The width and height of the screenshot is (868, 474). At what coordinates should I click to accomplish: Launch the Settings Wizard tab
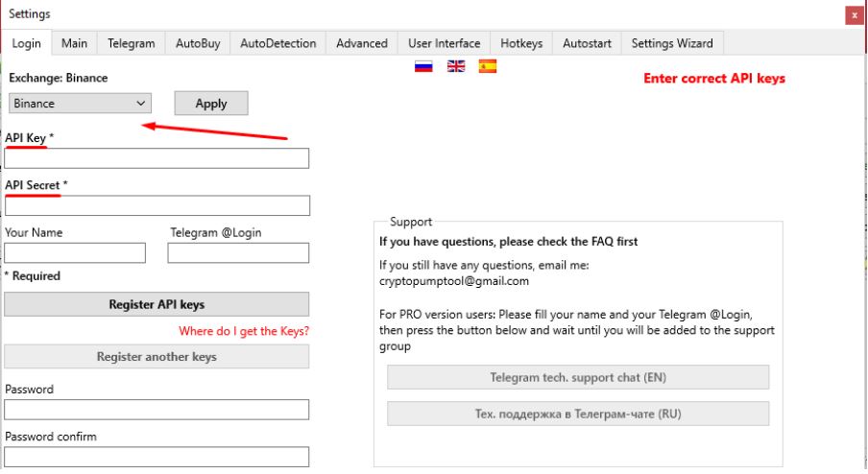coord(672,43)
